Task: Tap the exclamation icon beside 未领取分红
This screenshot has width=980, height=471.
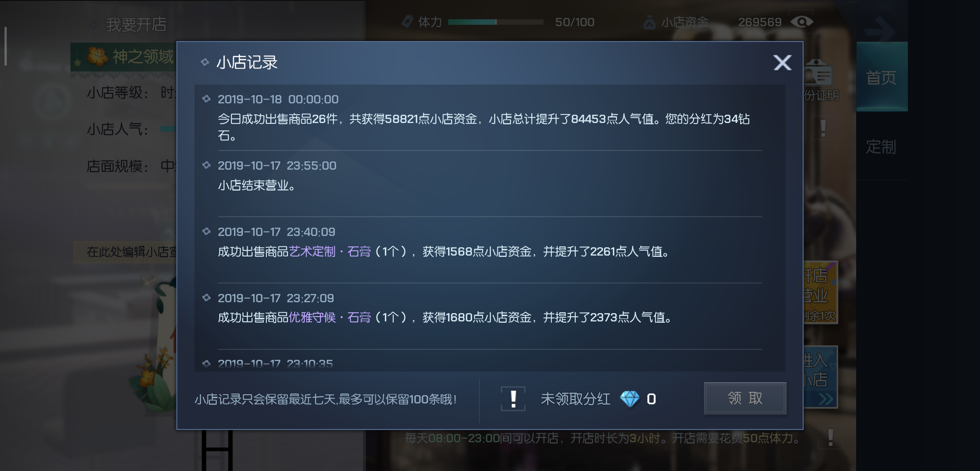Action: pos(513,399)
